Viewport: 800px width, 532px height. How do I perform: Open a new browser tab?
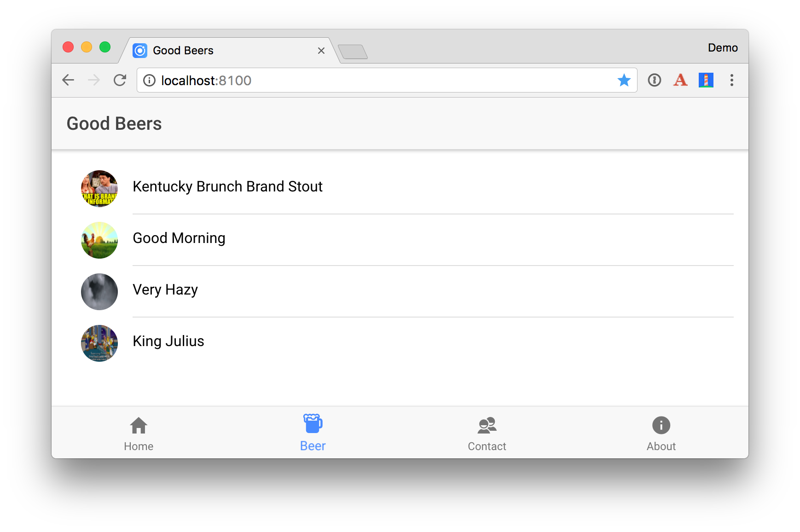tap(353, 52)
